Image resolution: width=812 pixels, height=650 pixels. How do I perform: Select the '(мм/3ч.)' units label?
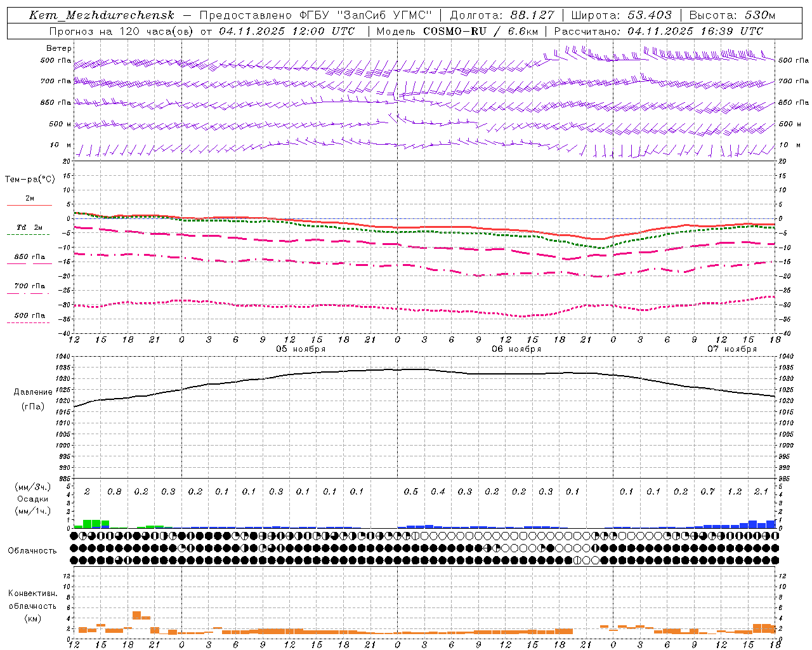[33, 487]
